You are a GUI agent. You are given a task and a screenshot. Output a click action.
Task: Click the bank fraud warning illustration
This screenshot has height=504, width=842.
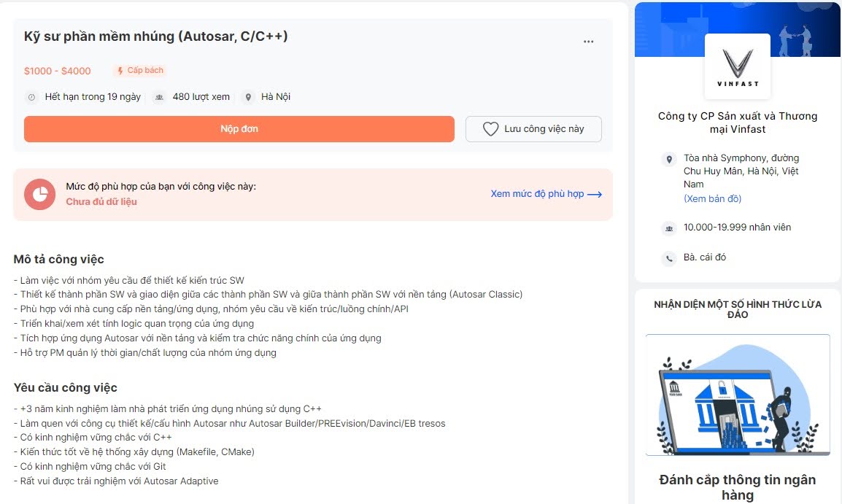[737, 395]
